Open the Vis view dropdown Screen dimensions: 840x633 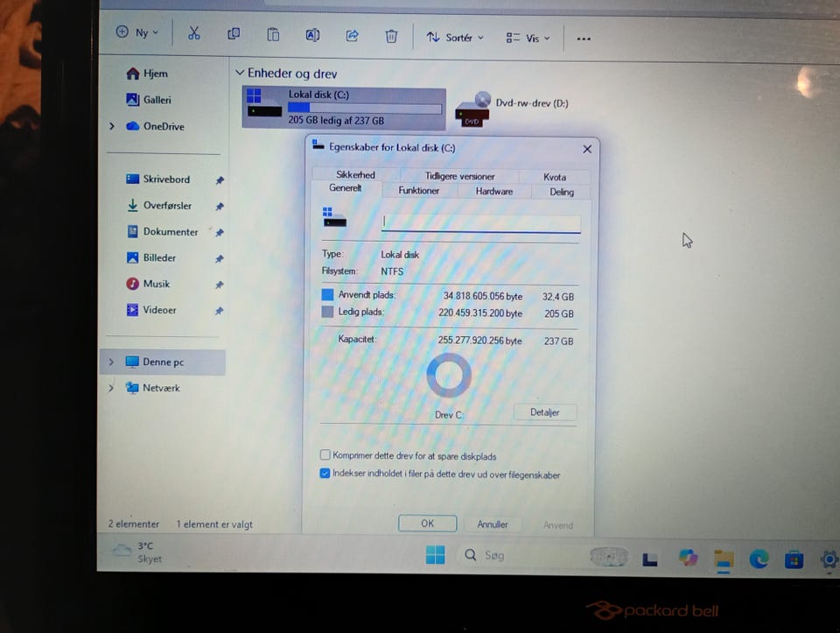pos(528,38)
